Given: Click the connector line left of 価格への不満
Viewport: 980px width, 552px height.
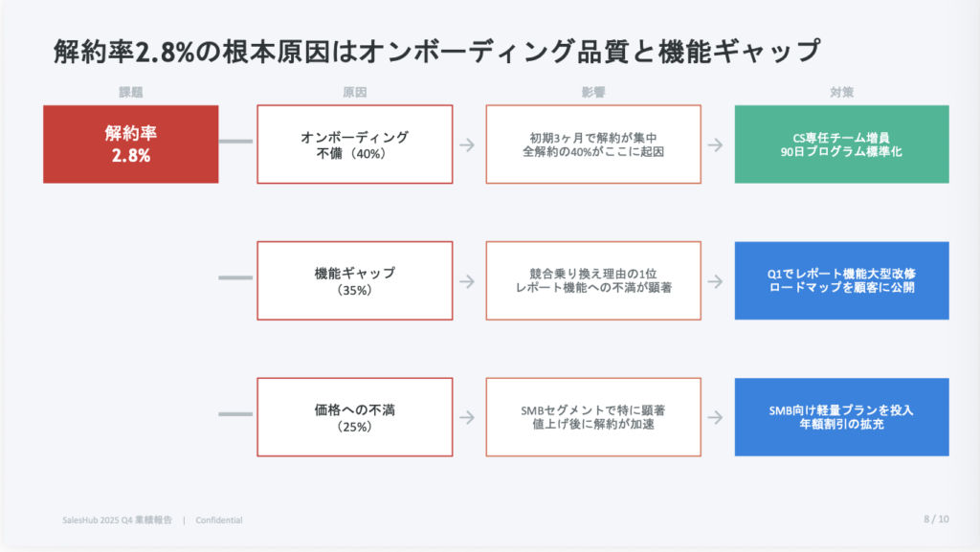Looking at the screenshot, I should coord(236,414).
